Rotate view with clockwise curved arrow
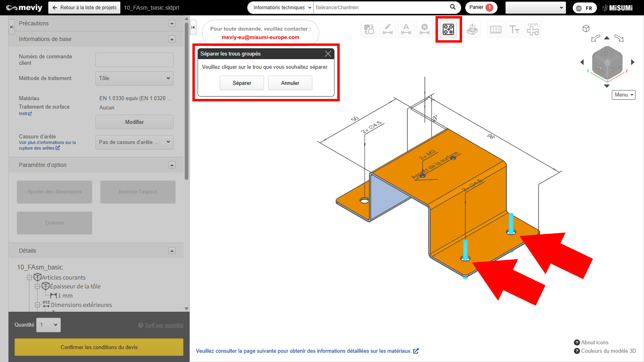The height and width of the screenshot is (362, 644). click(x=619, y=38)
